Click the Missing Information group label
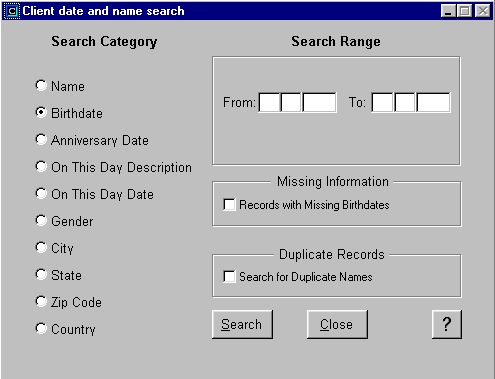This screenshot has width=495, height=379. click(x=333, y=182)
